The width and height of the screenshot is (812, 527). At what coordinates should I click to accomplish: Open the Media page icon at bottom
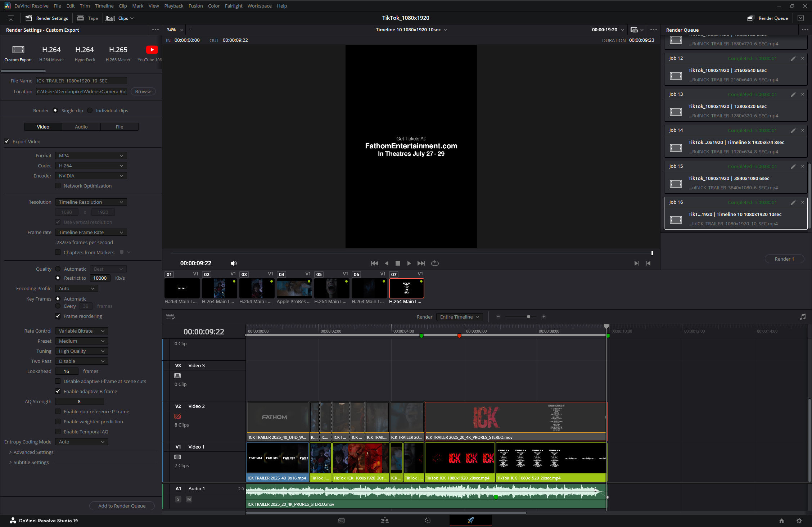[342, 521]
